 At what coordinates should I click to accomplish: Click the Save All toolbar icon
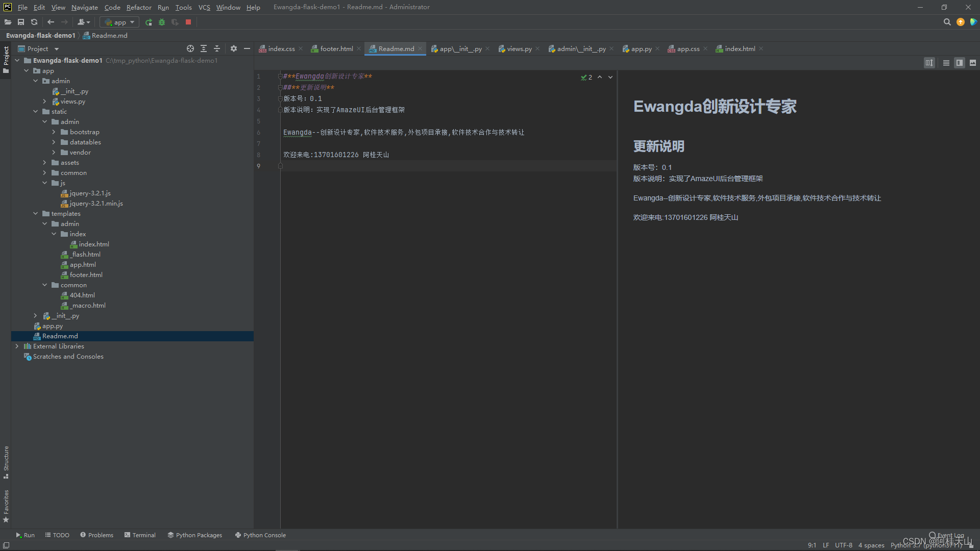click(x=21, y=22)
